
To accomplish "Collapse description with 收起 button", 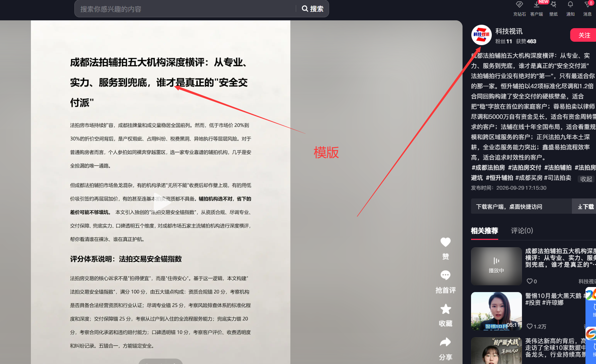I will tap(586, 179).
